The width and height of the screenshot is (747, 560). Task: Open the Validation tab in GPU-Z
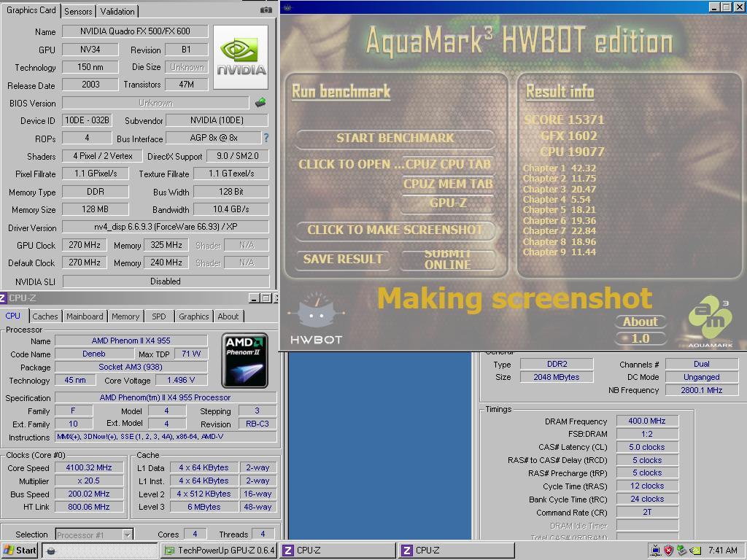[x=117, y=12]
